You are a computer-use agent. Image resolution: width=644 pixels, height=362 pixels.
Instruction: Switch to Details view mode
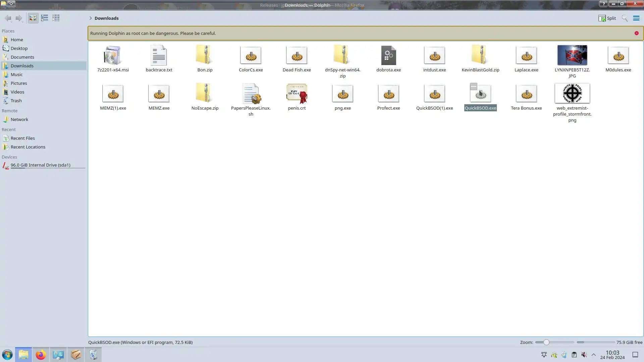click(56, 18)
